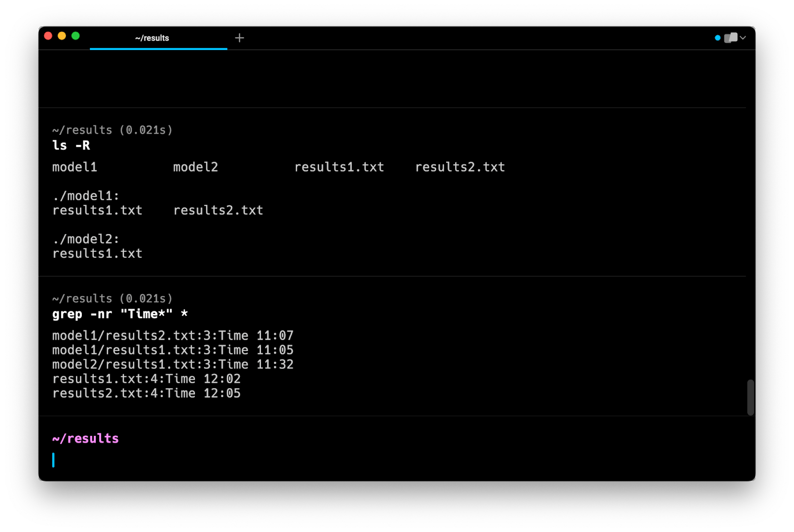Click results1.txt listed under ./model2:
The image size is (794, 532).
tap(97, 253)
